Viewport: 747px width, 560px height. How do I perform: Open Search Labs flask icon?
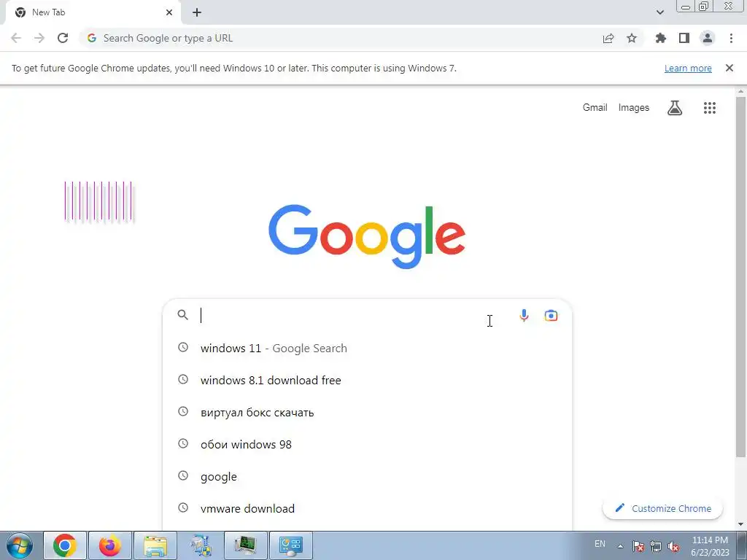click(675, 108)
